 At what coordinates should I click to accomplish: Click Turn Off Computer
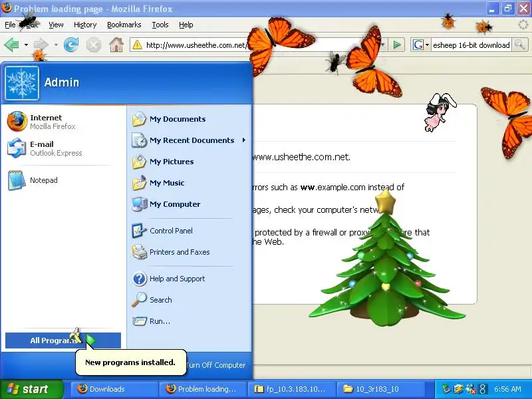(x=215, y=365)
